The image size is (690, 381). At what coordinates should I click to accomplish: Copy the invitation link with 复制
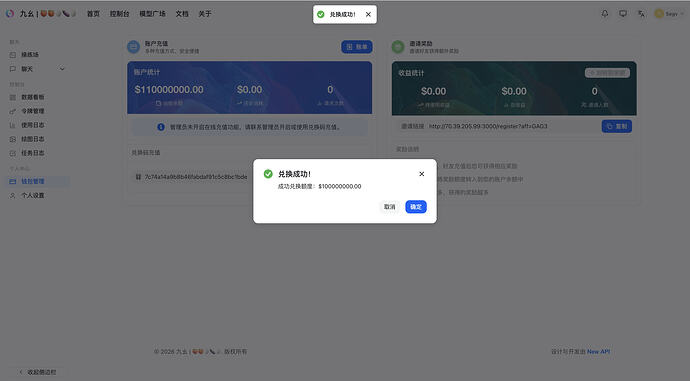point(617,126)
